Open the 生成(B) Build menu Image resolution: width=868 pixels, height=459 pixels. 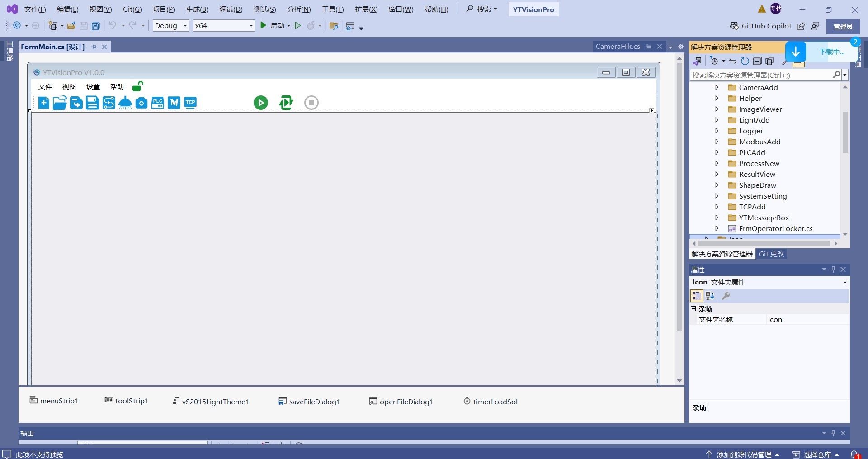[x=197, y=9]
